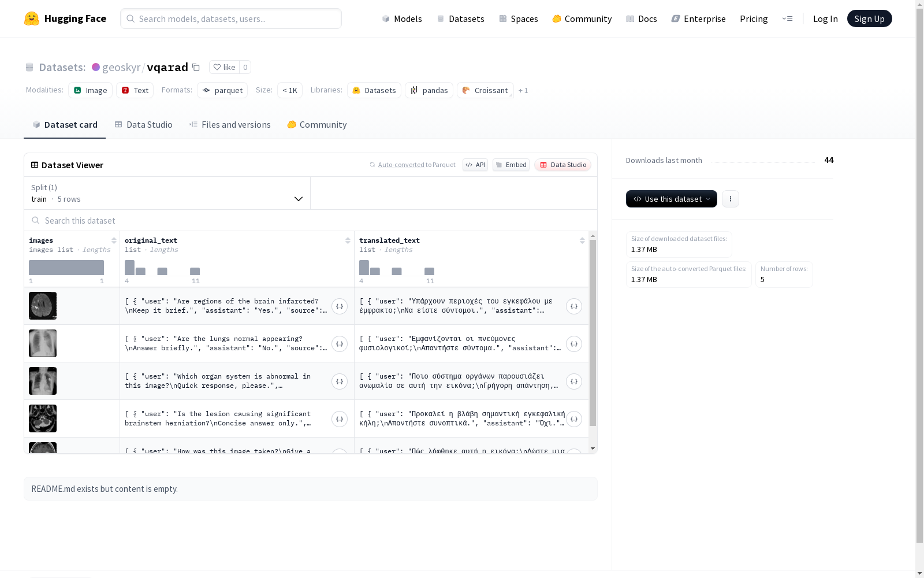The height and width of the screenshot is (578, 924).
Task: Open the chest X-ray thumbnail in third row
Action: point(43,381)
